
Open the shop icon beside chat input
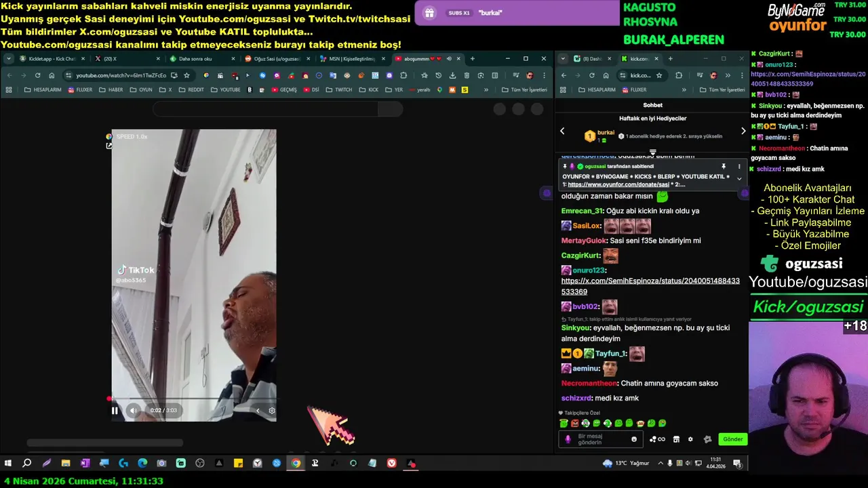676,439
